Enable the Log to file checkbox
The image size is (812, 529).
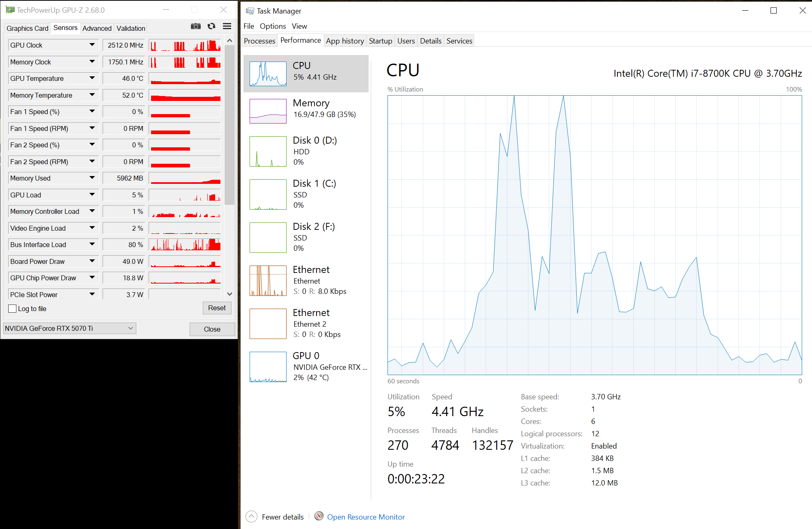(x=13, y=309)
